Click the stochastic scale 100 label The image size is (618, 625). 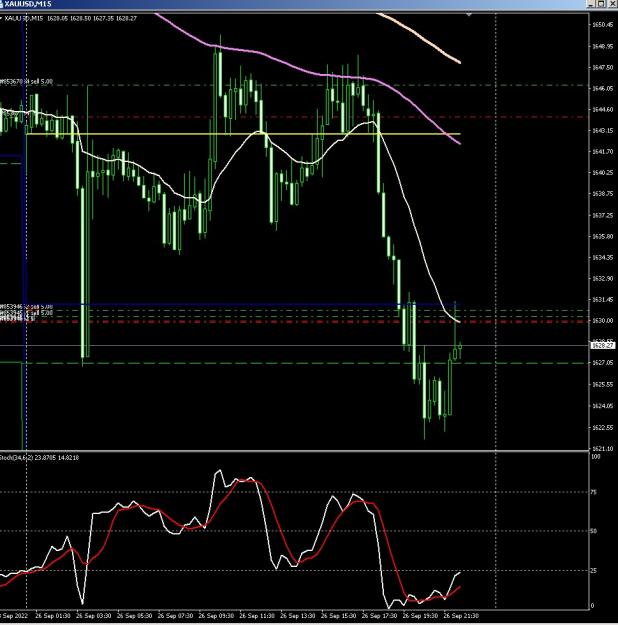[x=595, y=457]
